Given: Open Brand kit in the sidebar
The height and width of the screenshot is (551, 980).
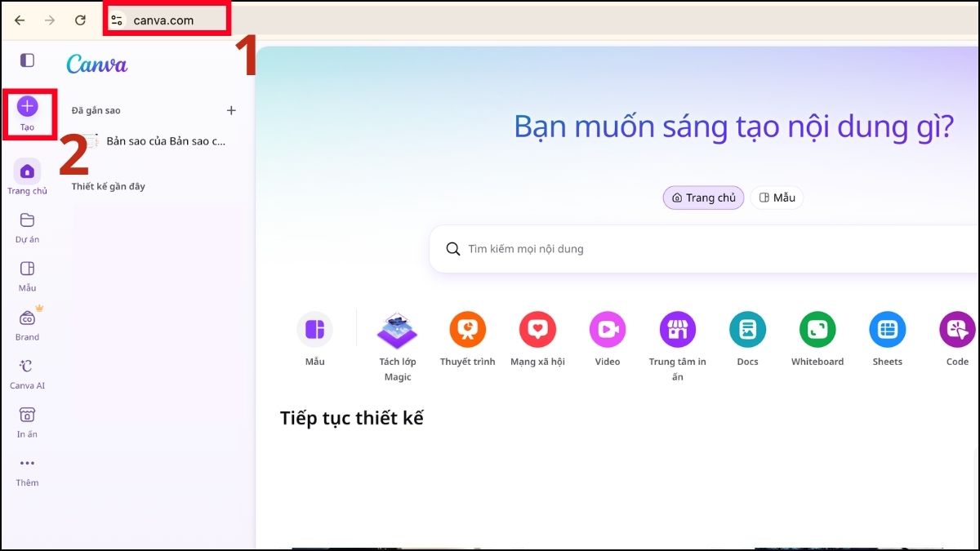Looking at the screenshot, I should [x=28, y=325].
